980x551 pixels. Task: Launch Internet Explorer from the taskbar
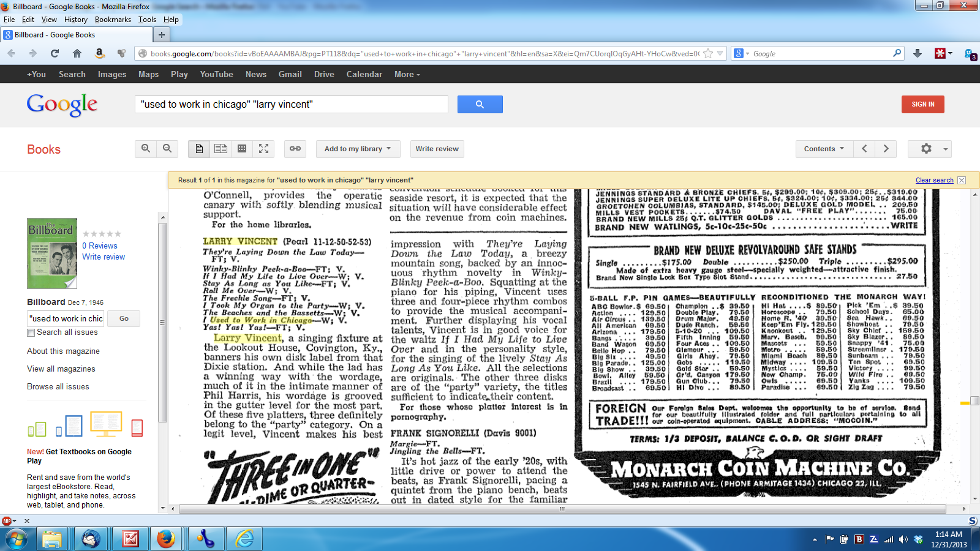(x=244, y=539)
